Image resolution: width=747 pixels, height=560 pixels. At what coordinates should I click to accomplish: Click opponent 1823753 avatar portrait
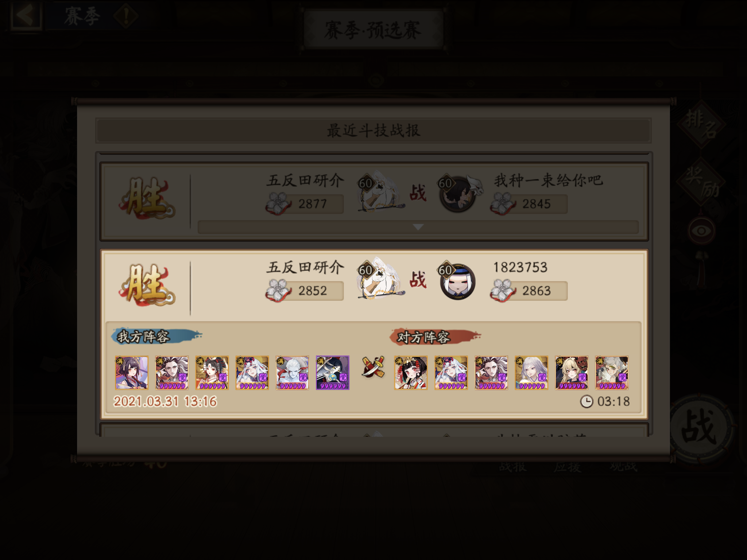[x=457, y=282]
